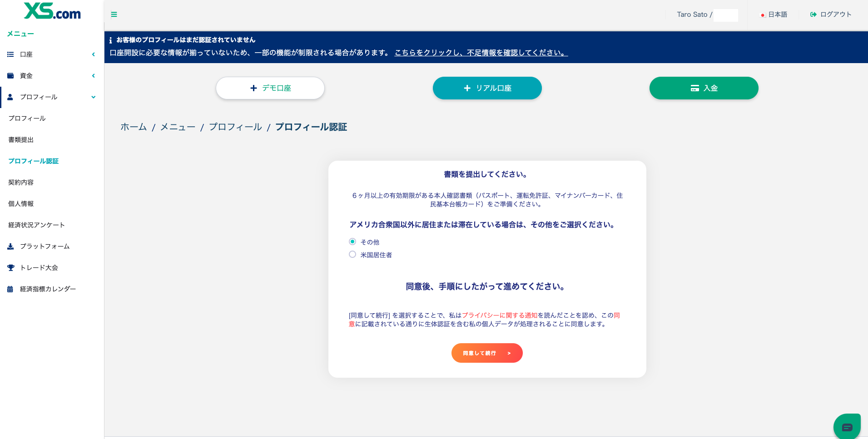Expand the 口座 submenu chevron

coord(93,54)
